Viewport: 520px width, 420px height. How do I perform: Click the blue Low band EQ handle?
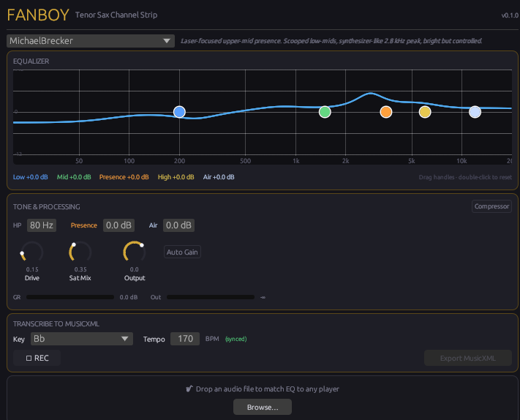tap(179, 112)
